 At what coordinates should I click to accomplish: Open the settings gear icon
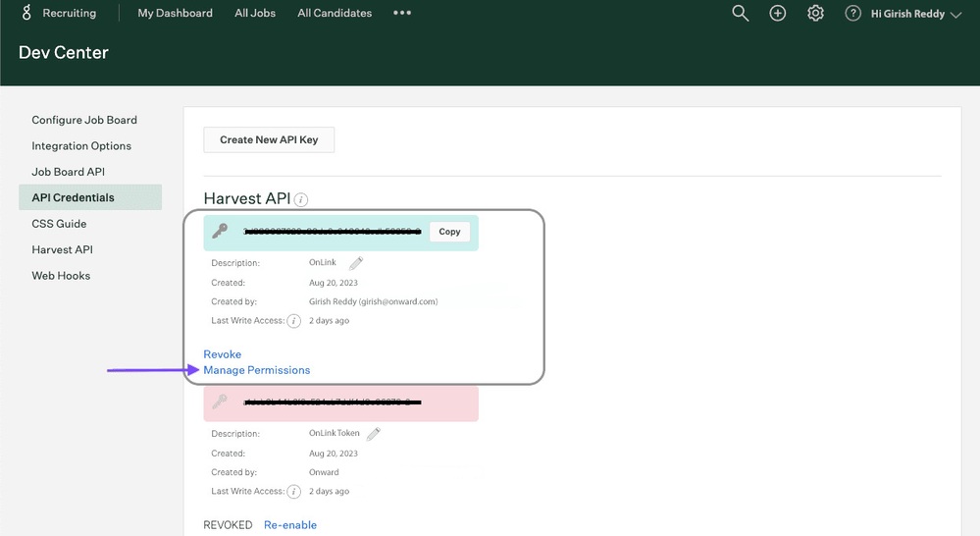(815, 13)
